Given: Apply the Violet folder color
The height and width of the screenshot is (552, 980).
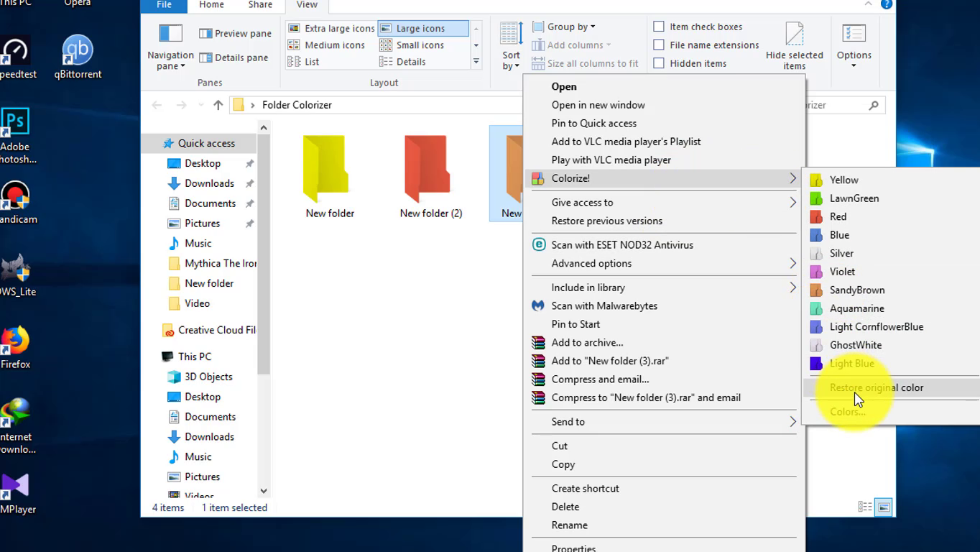Looking at the screenshot, I should coord(842,272).
